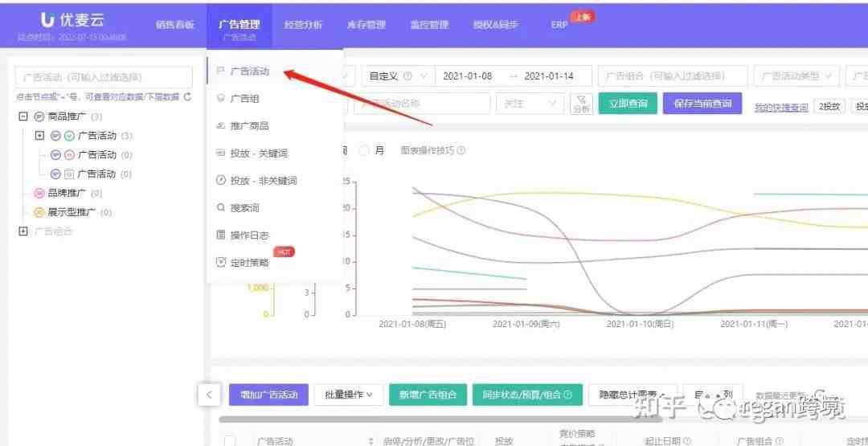
Task: Open the ERP top navigation tab
Action: pyautogui.click(x=559, y=25)
